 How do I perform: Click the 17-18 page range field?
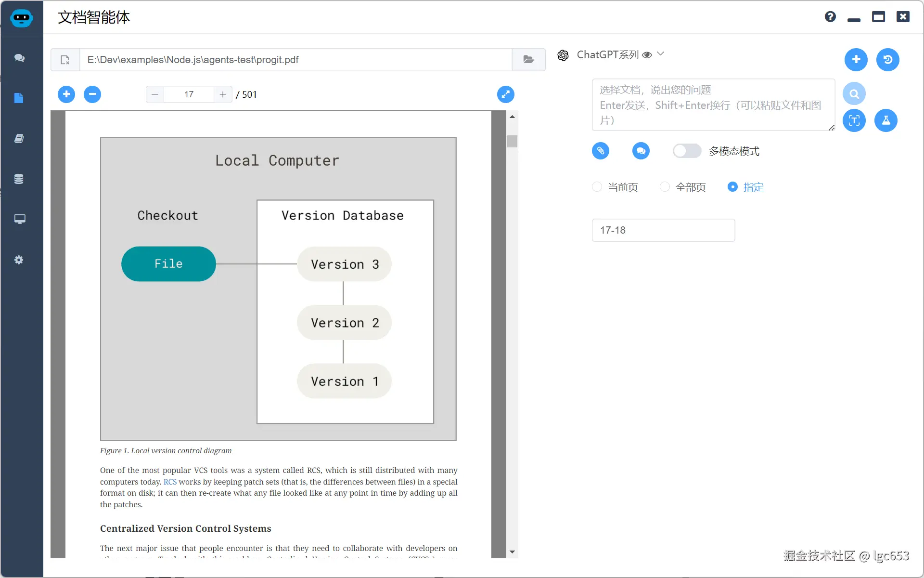click(x=663, y=230)
